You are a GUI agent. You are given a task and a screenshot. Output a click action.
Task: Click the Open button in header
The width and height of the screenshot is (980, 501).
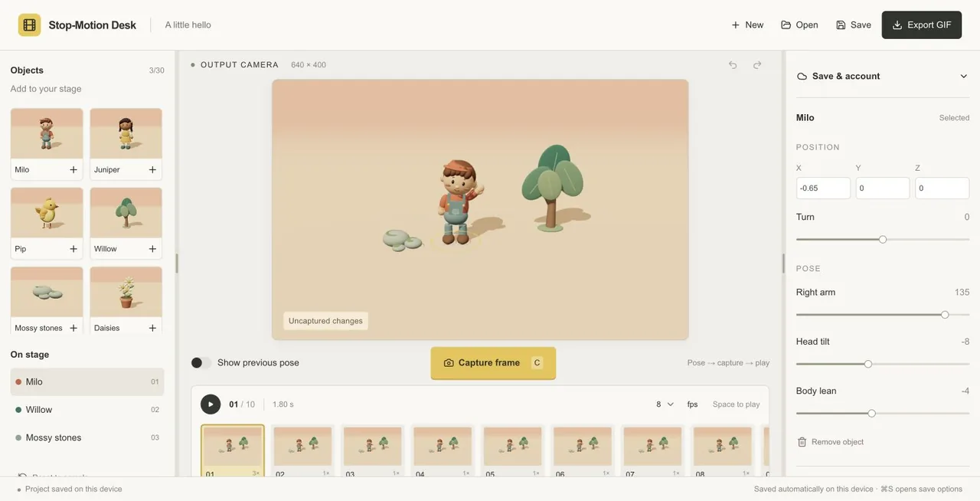tap(799, 25)
